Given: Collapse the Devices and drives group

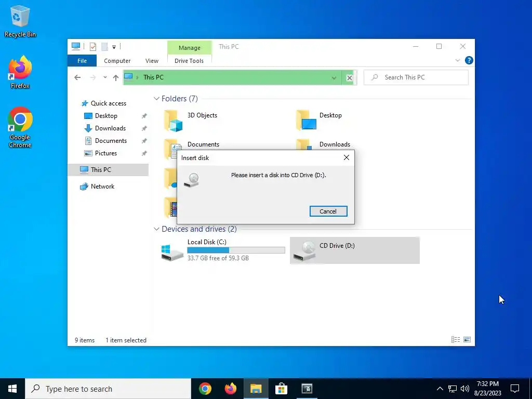Looking at the screenshot, I should (156, 229).
